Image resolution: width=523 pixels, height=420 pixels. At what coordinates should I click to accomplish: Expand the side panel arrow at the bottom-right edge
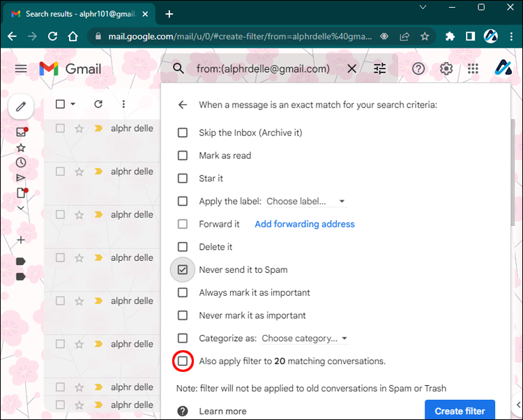point(518,405)
